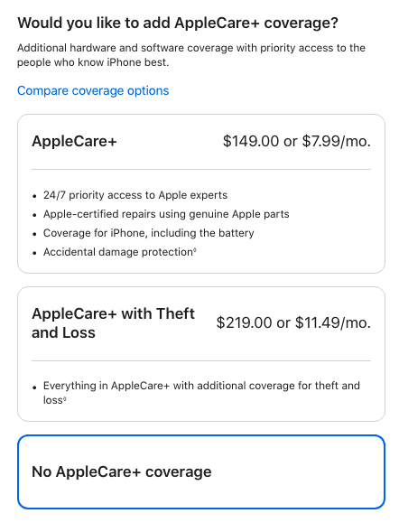Click the bullet dot before Everything in AppleCare+
The height and width of the screenshot is (532, 399).
[x=34, y=387]
